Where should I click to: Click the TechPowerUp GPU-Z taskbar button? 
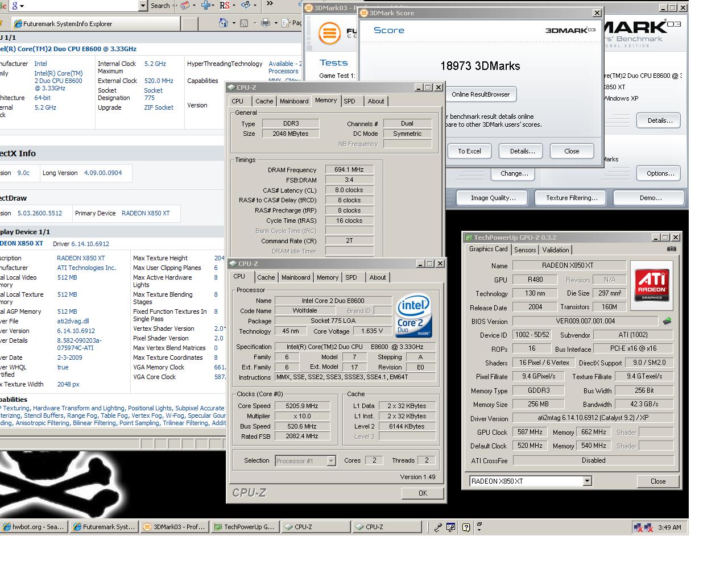click(245, 527)
